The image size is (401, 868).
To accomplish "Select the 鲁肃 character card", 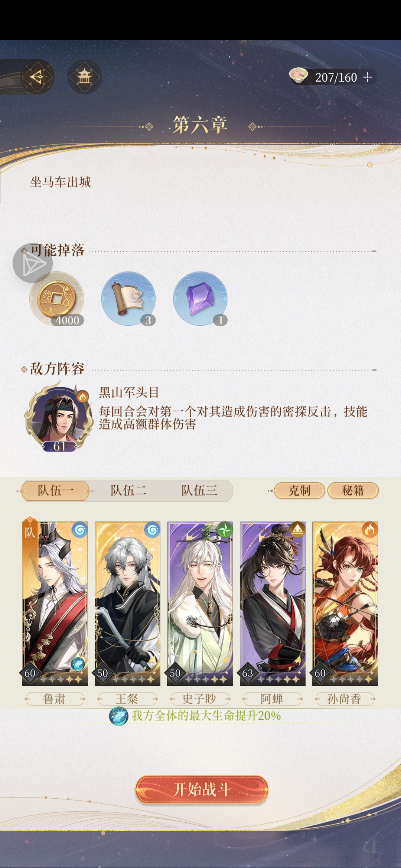I will (x=55, y=604).
